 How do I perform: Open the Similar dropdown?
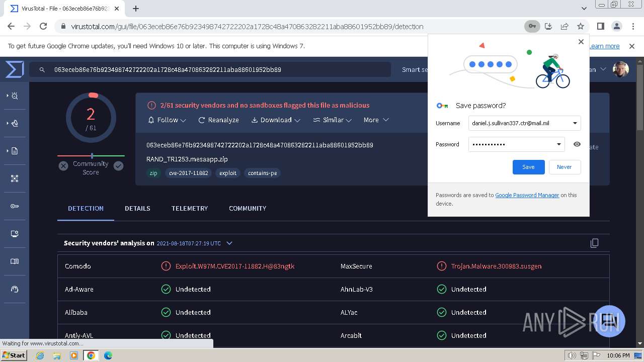pos(332,120)
